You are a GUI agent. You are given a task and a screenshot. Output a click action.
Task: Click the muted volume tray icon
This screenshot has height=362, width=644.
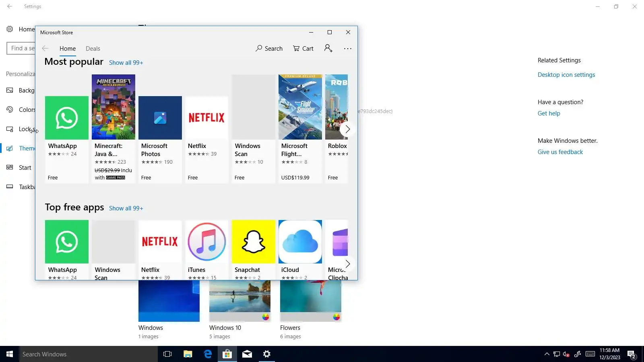tap(566, 354)
